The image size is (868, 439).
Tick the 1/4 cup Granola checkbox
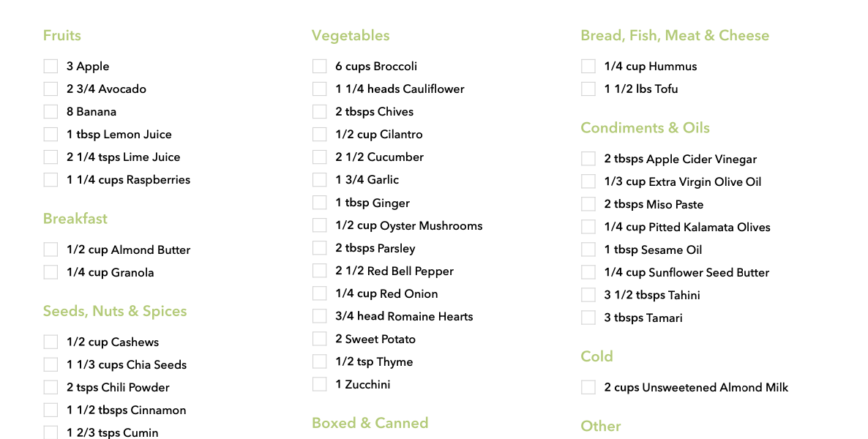(x=51, y=272)
